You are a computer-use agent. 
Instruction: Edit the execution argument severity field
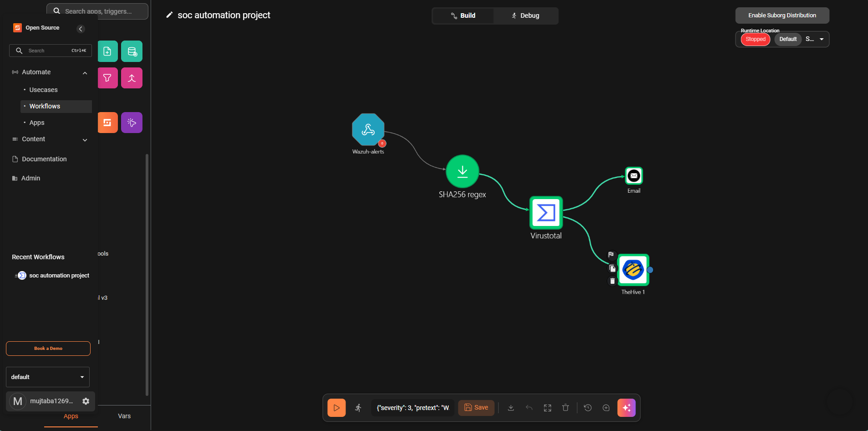pos(412,408)
